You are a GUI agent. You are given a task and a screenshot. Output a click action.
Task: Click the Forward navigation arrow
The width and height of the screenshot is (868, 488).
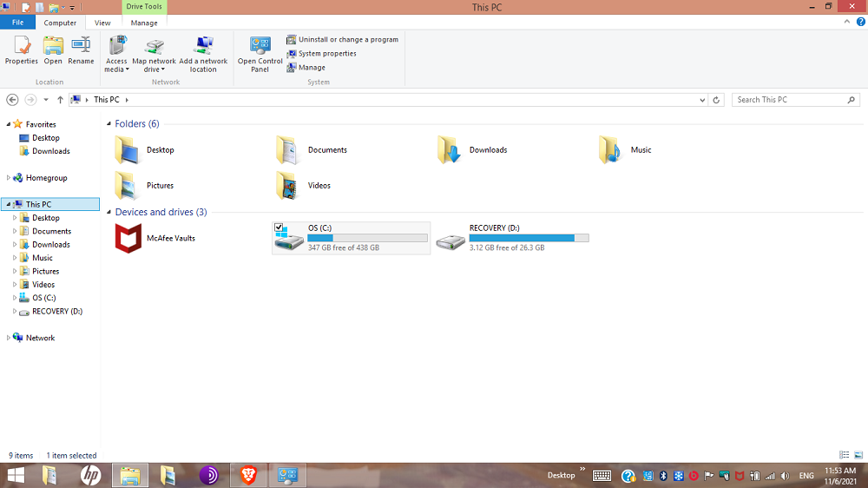pos(30,100)
